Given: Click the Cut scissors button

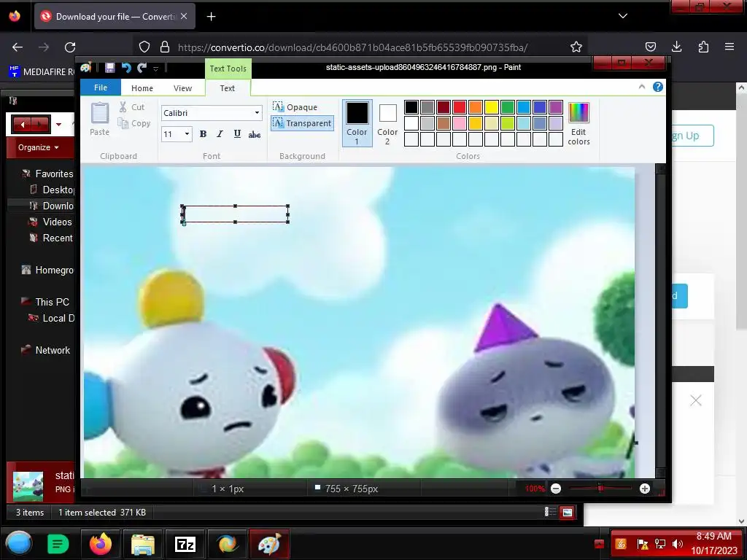Looking at the screenshot, I should [x=131, y=107].
